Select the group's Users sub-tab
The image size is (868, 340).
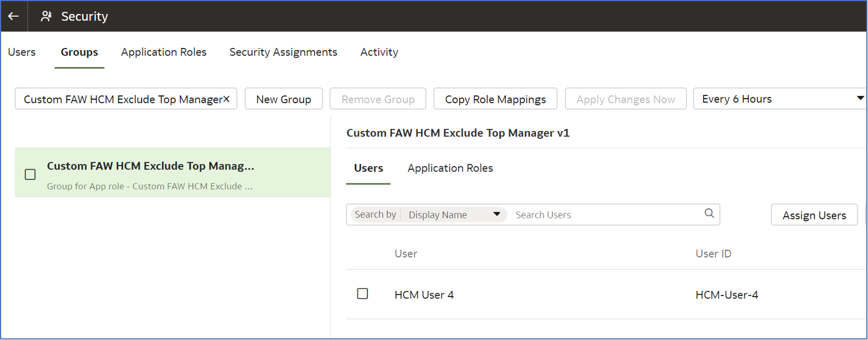(368, 168)
